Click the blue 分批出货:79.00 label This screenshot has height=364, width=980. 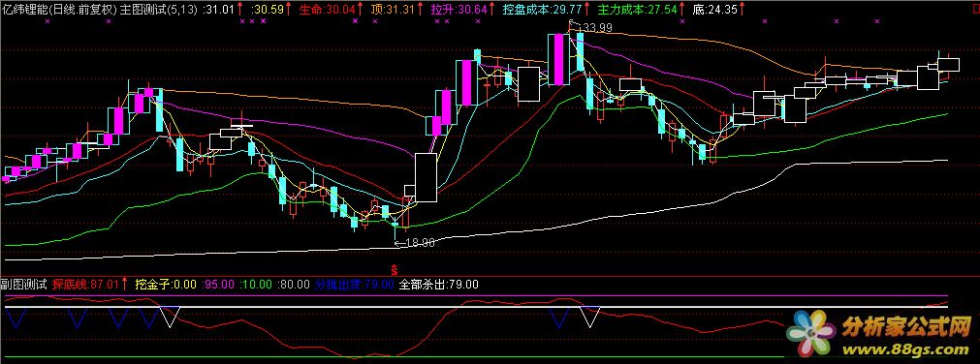click(355, 284)
